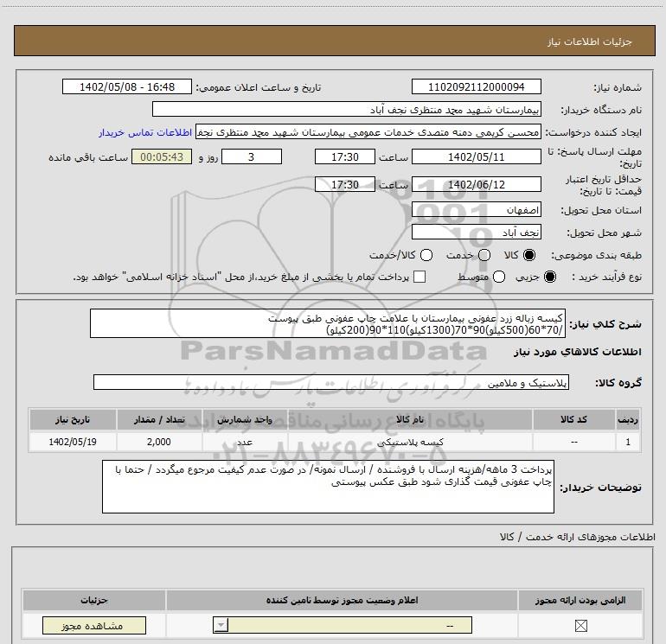Click the جزئیات اطلاعات نیاز page title
Viewport: 666px width, 644px height.
589,41
